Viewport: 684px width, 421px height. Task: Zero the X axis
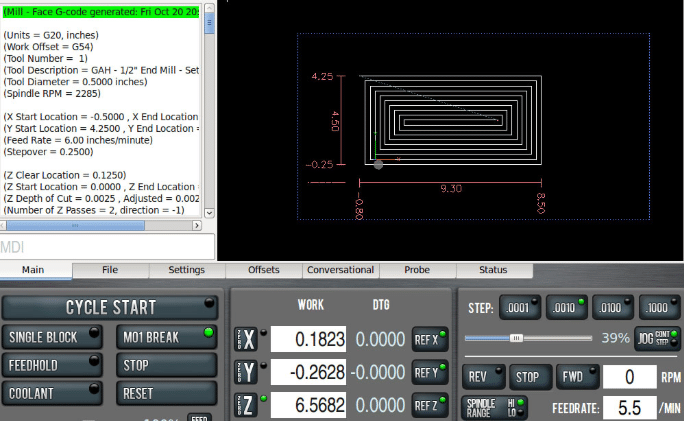[246, 339]
